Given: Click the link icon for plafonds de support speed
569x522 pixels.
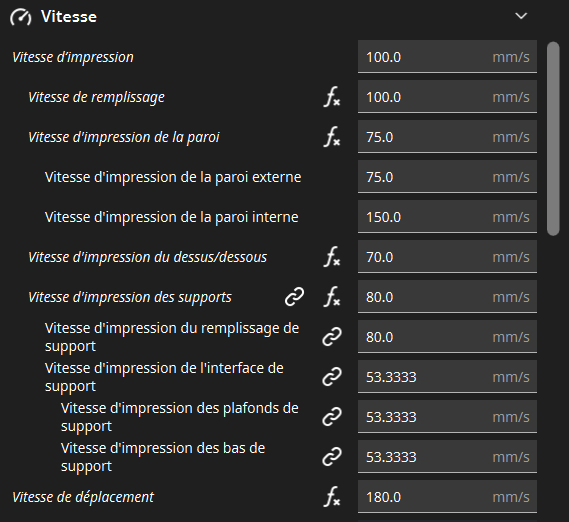Looking at the screenshot, I should click(x=332, y=417).
